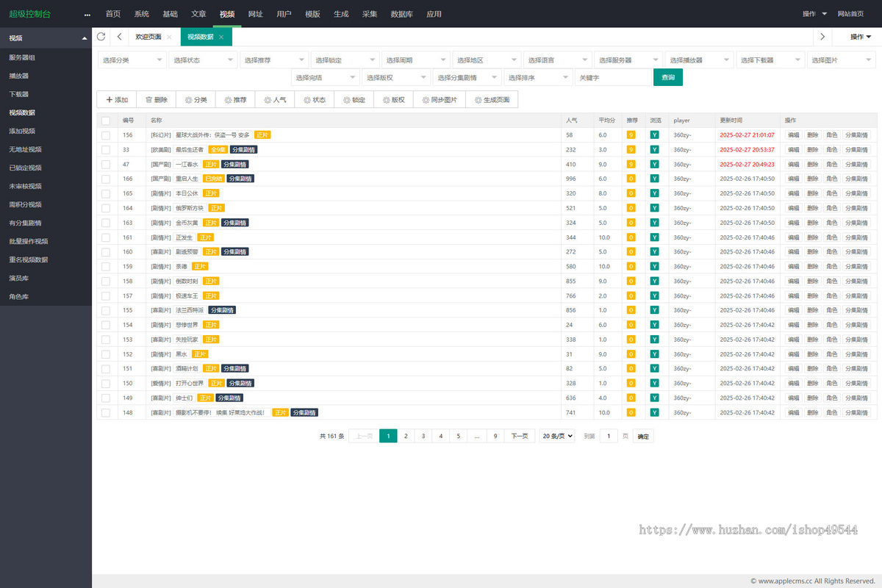Click the 全9集 tag beside 最后生还者
Screen dimensions: 882x588
[x=218, y=149]
